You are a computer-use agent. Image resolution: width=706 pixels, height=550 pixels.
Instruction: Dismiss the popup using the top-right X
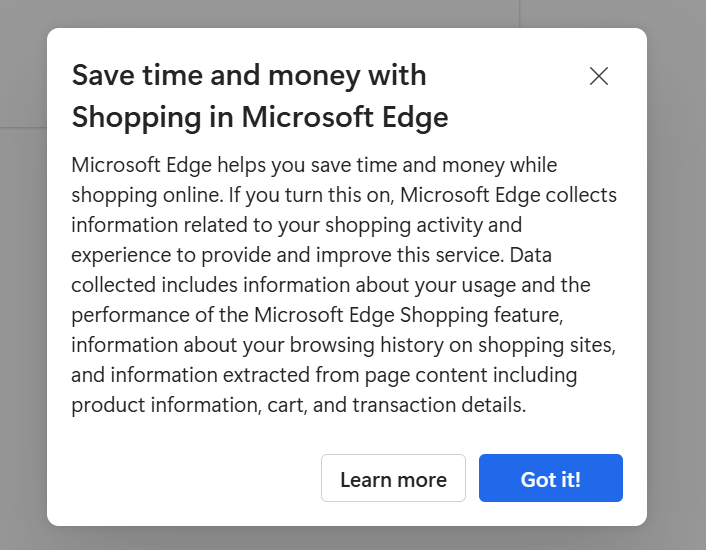tap(599, 76)
